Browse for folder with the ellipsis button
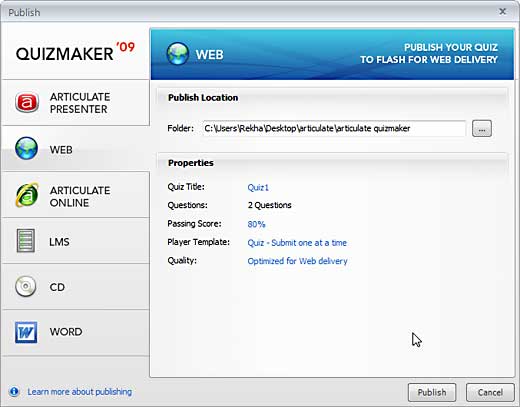520x407 pixels. (482, 129)
